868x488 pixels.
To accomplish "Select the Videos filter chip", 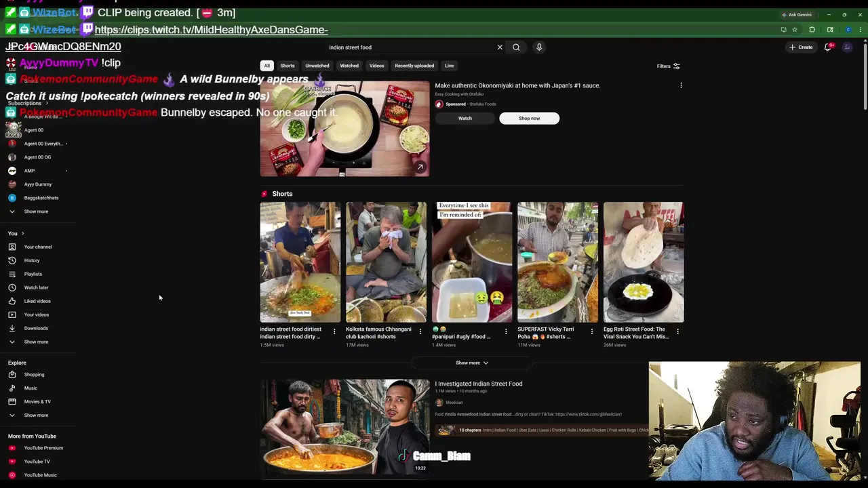I will click(x=376, y=66).
